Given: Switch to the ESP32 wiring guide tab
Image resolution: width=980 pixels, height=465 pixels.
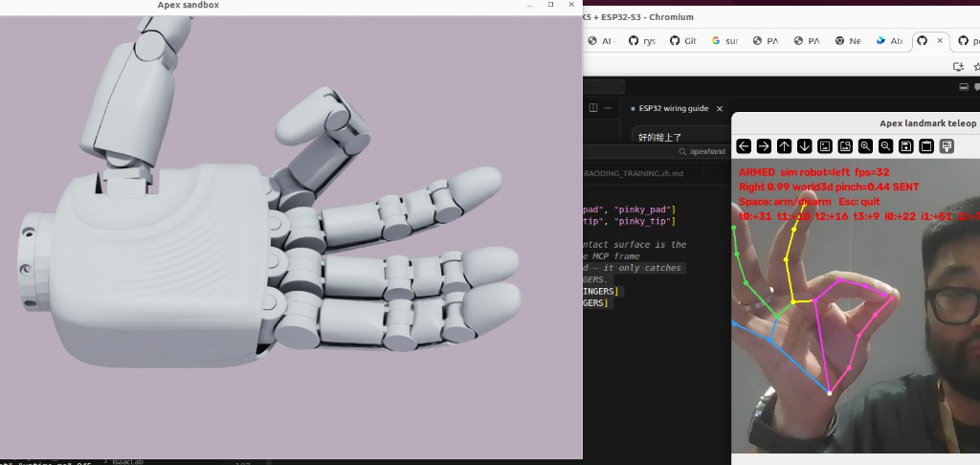Looking at the screenshot, I should (x=673, y=108).
